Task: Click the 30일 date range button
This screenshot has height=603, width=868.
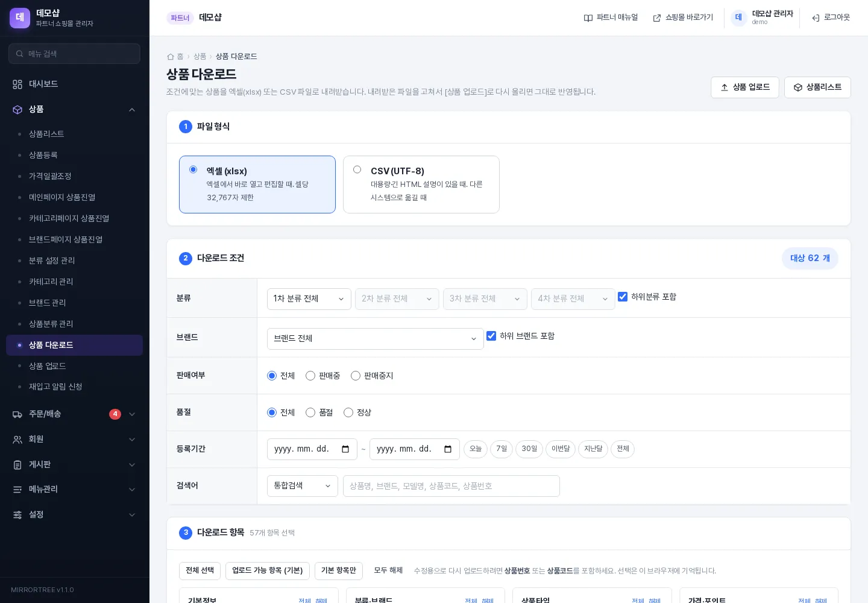Action: [529, 449]
